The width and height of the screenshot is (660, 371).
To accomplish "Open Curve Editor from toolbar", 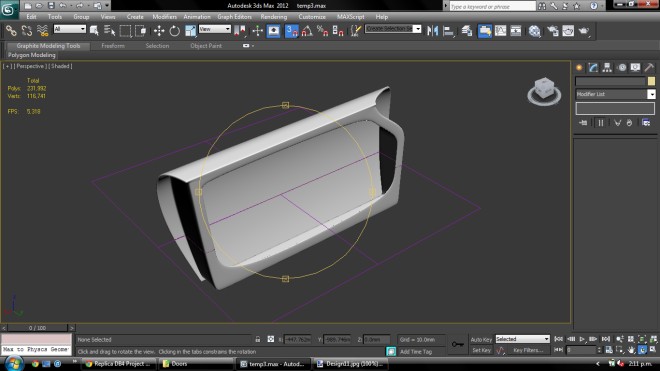I will pos(500,31).
